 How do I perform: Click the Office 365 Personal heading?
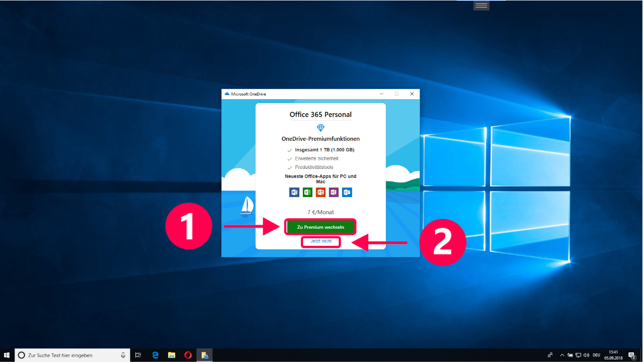320,115
